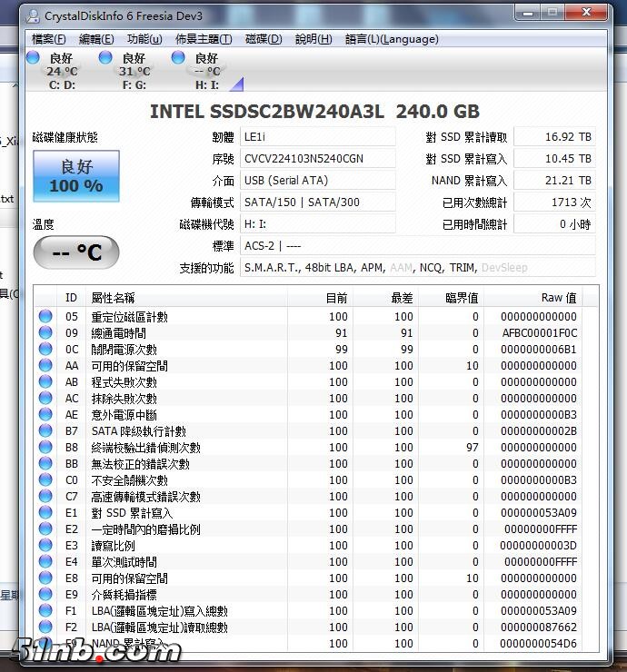
Task: Click the status orb in row B7
Action: pos(45,430)
